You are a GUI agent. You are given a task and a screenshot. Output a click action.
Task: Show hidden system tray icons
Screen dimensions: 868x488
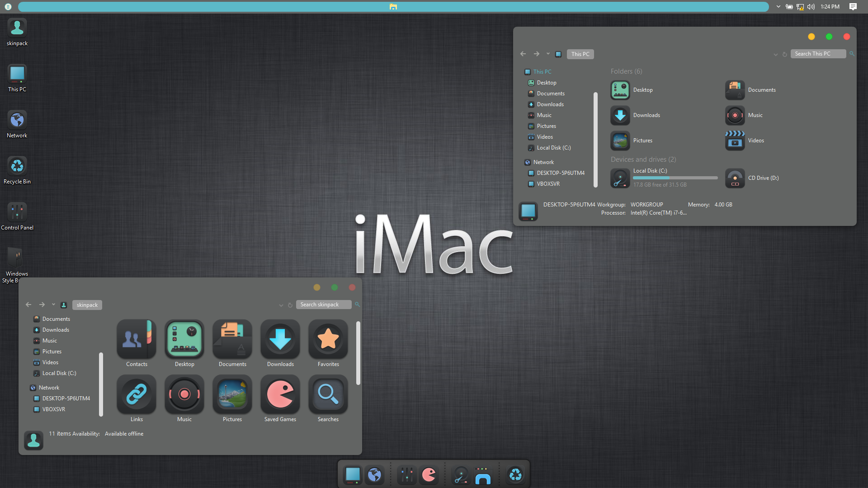tap(778, 7)
